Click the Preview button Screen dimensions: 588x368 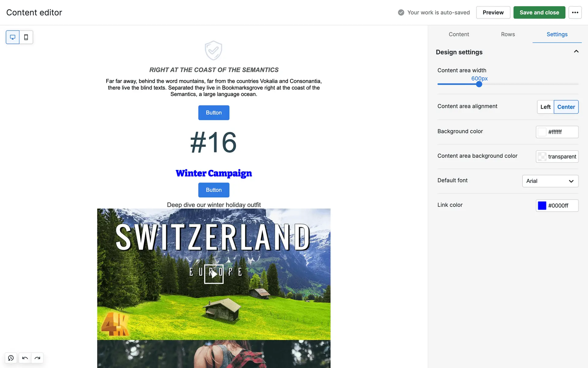click(x=493, y=13)
